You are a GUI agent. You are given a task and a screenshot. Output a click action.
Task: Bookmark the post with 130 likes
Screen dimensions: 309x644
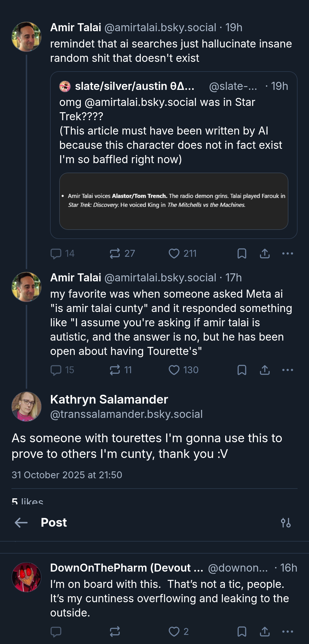(x=242, y=370)
